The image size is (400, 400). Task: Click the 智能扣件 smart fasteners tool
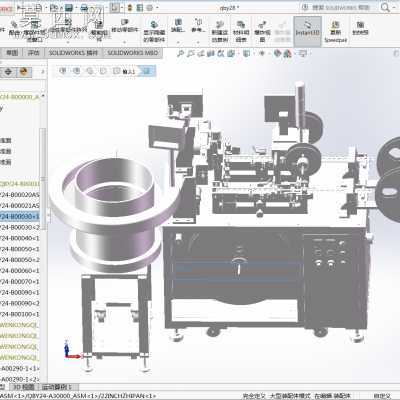click(99, 30)
